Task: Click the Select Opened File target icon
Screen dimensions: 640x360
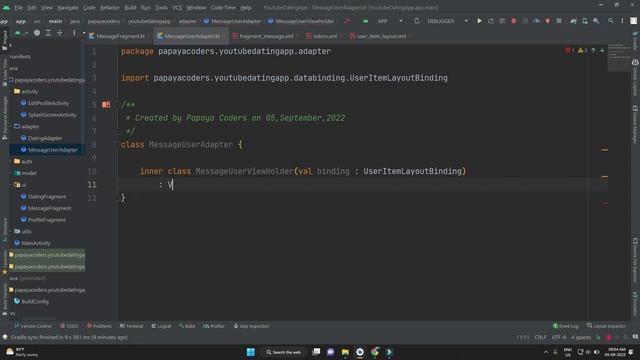Action: 37,33
